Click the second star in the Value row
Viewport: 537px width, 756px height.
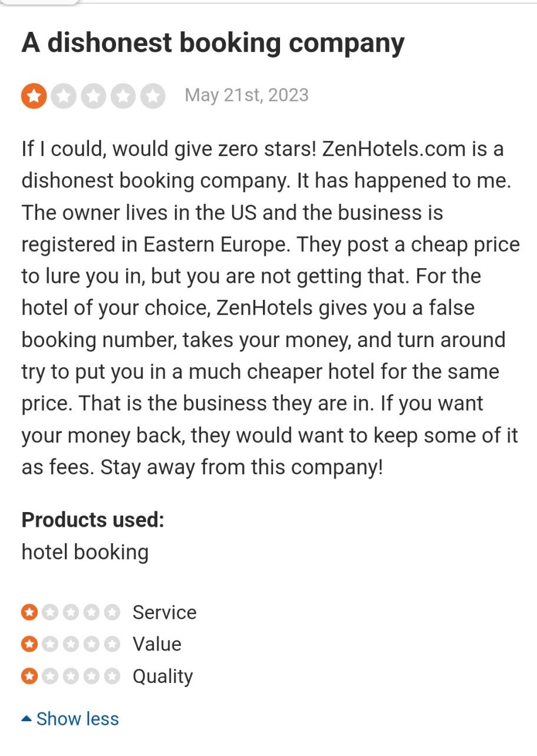50,644
